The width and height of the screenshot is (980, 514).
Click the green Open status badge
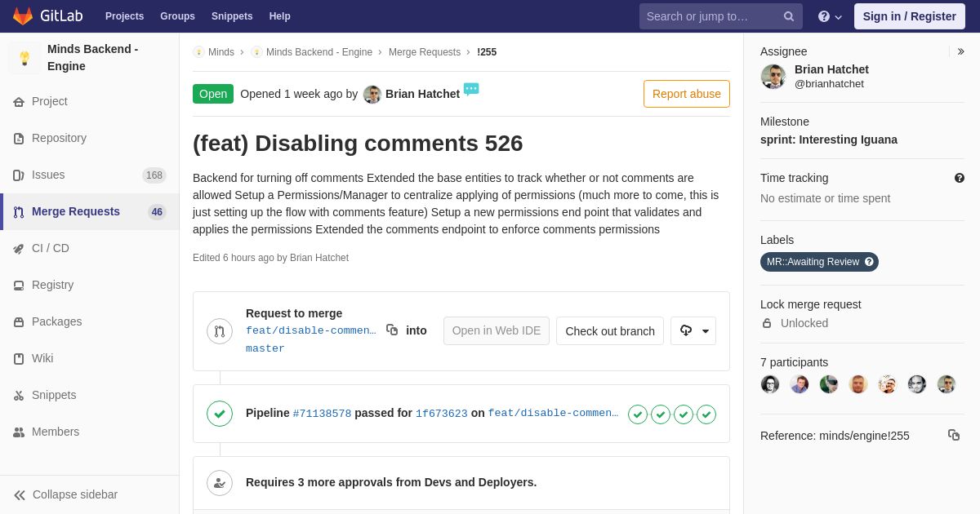213,94
